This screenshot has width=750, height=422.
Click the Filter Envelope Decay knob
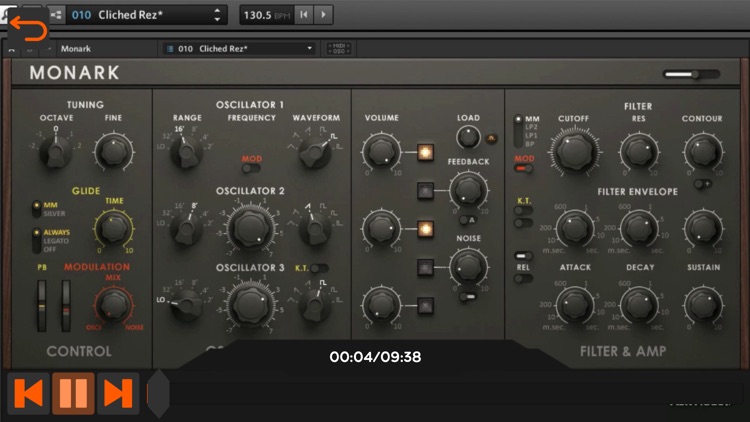tap(639, 228)
